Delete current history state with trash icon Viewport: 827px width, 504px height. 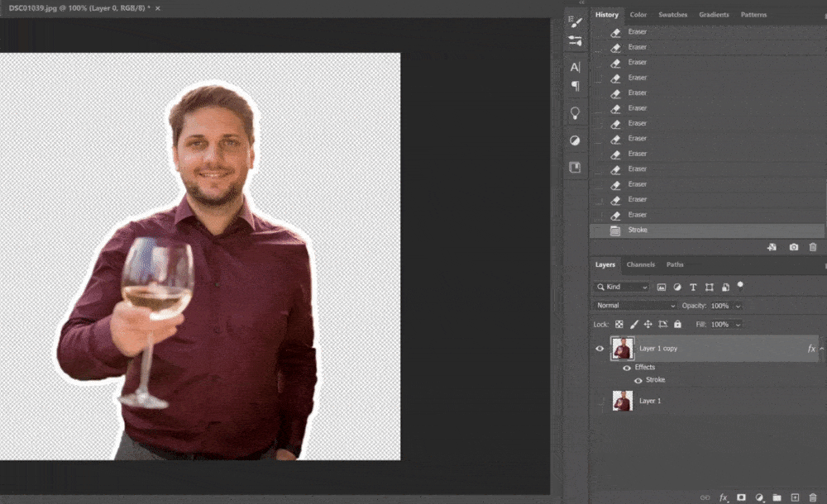coord(813,247)
